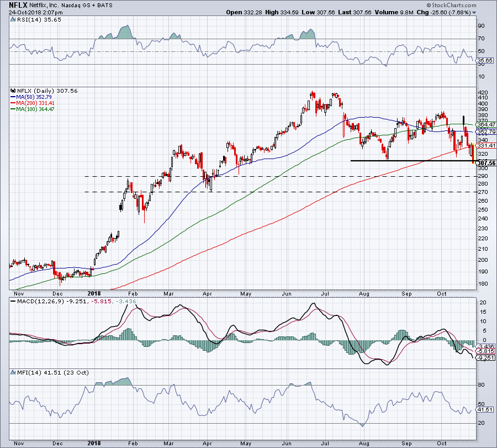This screenshot has width=497, height=448.
Task: Click the -5.815 signal value tag on axis
Action: 486,351
